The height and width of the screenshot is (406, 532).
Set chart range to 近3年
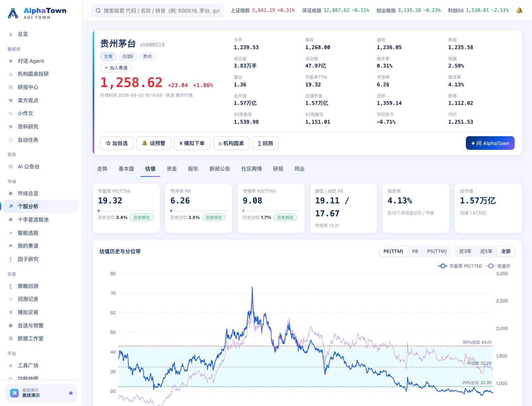(x=465, y=251)
